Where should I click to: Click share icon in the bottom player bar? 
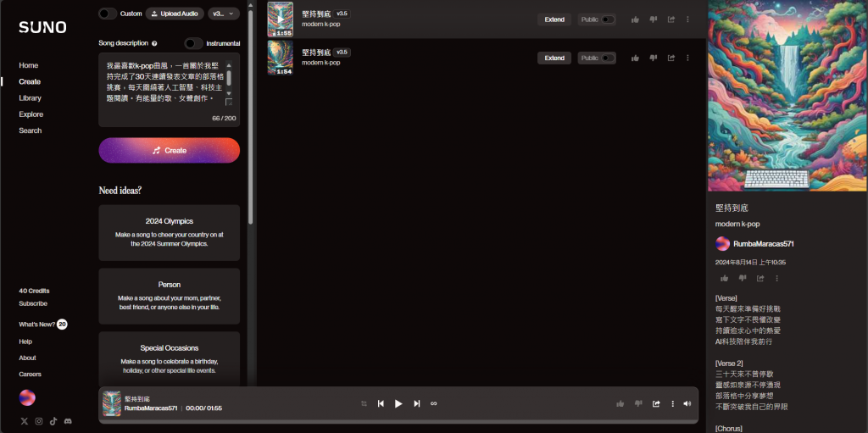click(x=656, y=403)
